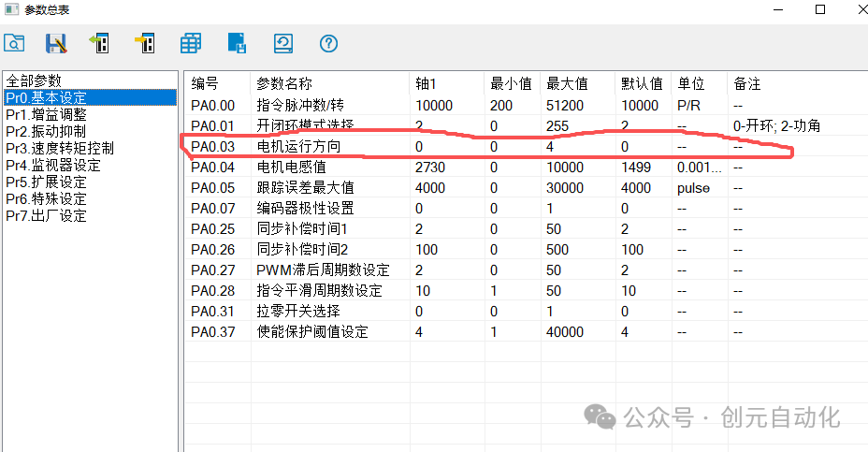868x452 pixels.
Task: Show 全部参数 at the top of the list
Action: point(34,80)
